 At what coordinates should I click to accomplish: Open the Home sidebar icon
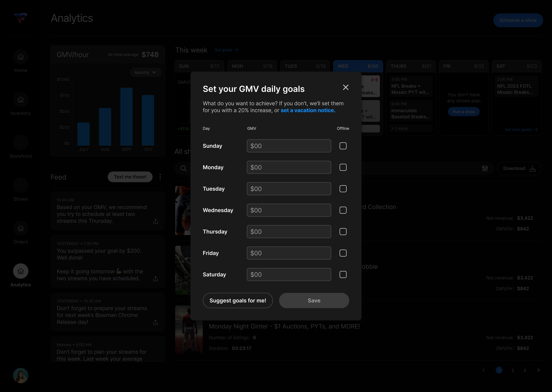pyautogui.click(x=21, y=57)
